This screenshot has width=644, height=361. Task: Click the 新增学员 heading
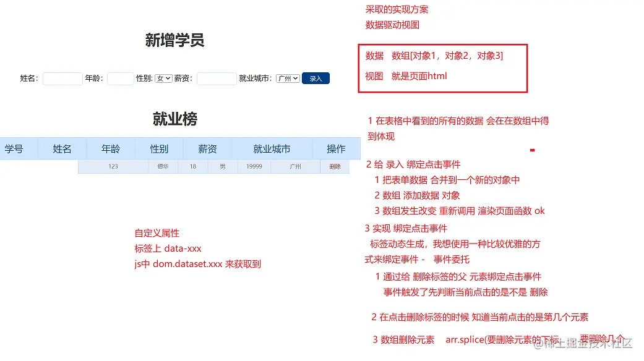pos(174,40)
